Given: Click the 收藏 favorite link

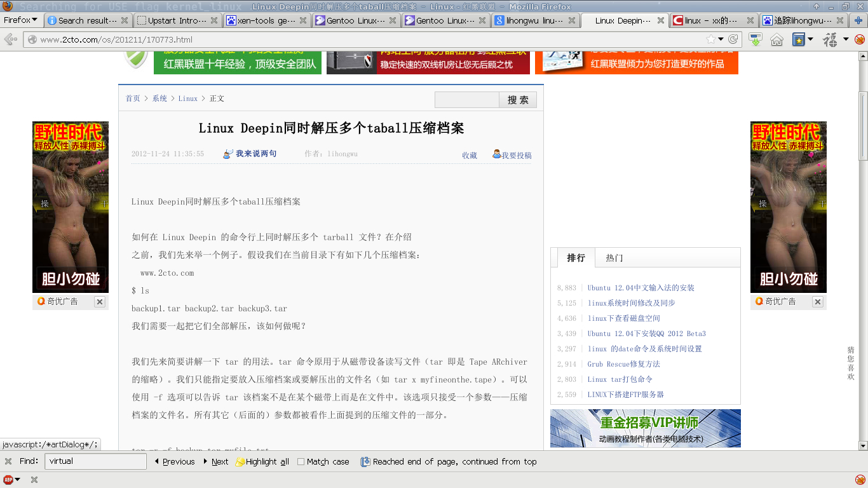Looking at the screenshot, I should tap(470, 155).
